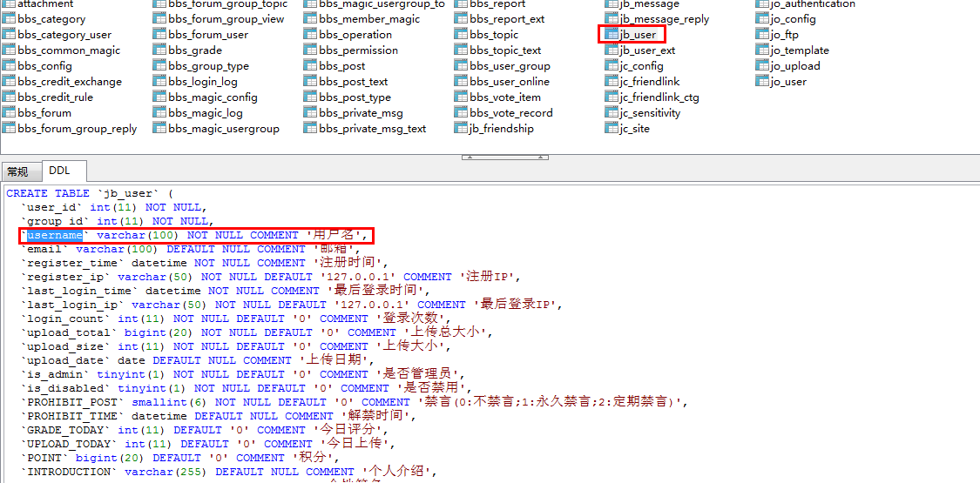Click the table icon beside bbs_post_type
980x483 pixels.
tap(310, 97)
